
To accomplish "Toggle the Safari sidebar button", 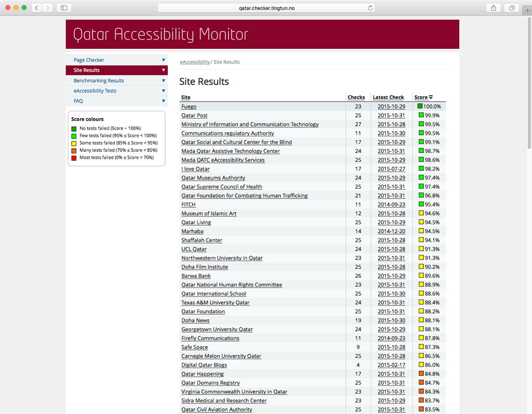I will [64, 8].
